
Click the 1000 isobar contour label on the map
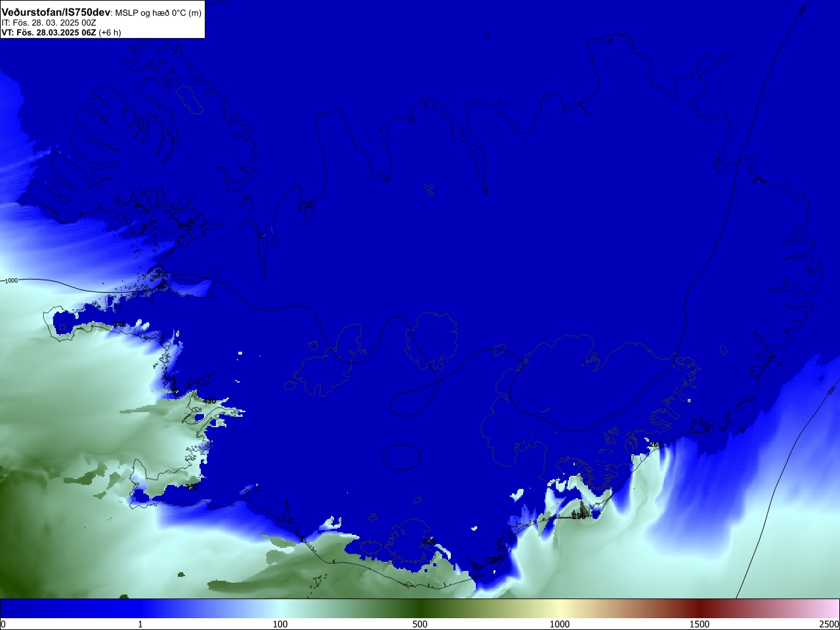click(x=11, y=281)
